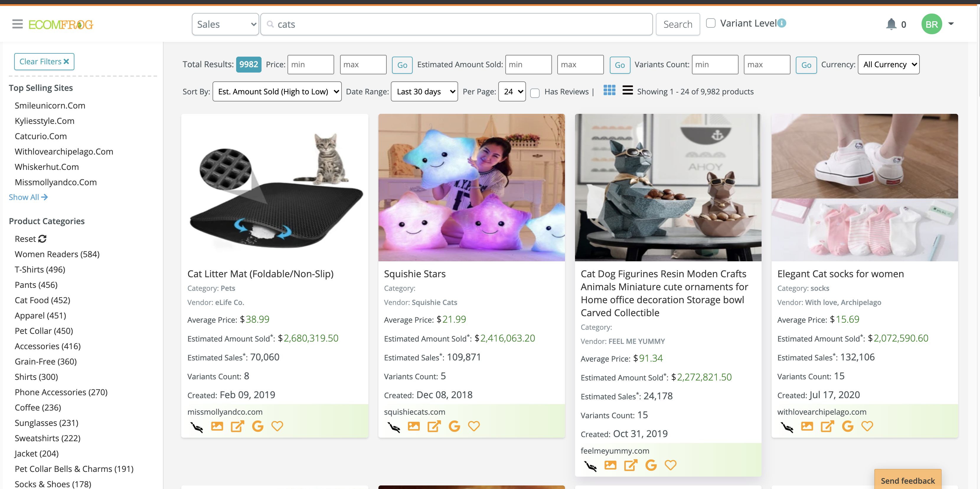The width and height of the screenshot is (980, 489).
Task: Open the hamburger menu next to the Ecomfrog logo
Action: point(17,24)
